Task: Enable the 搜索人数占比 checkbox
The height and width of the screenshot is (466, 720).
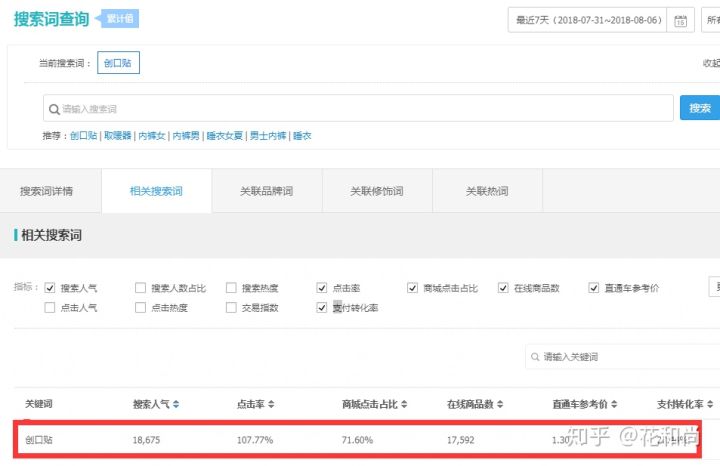Action: [x=140, y=288]
